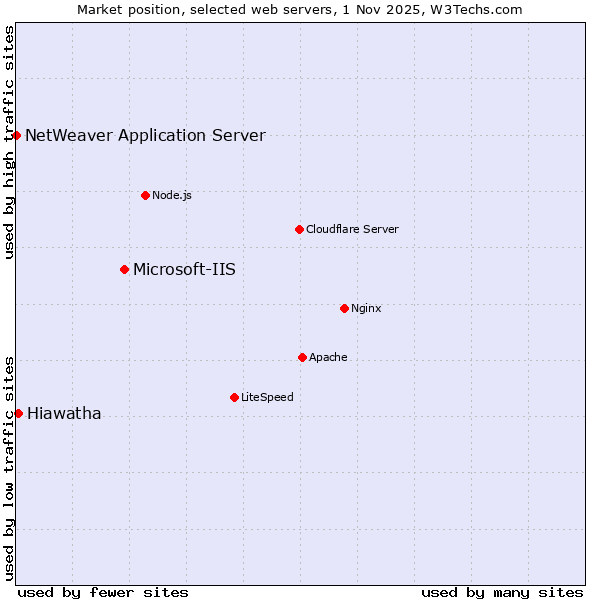
Task: Click the 'used by many sites' axis label
Action: pos(502,592)
